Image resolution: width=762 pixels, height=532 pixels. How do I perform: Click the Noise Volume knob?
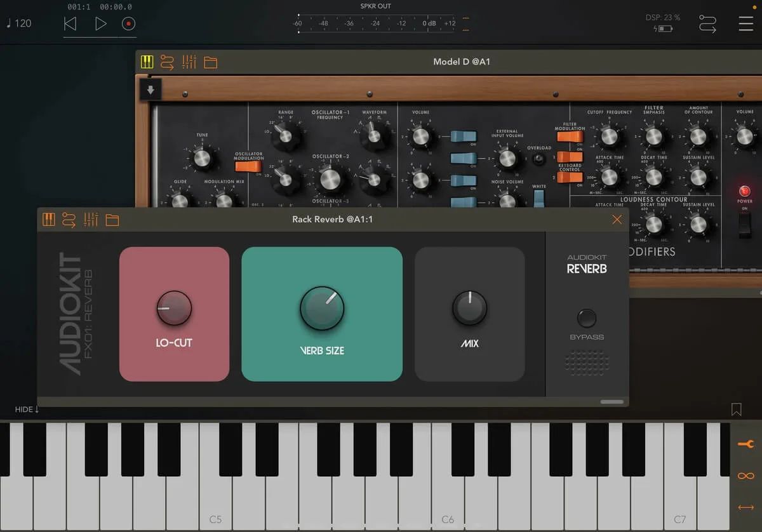507,201
